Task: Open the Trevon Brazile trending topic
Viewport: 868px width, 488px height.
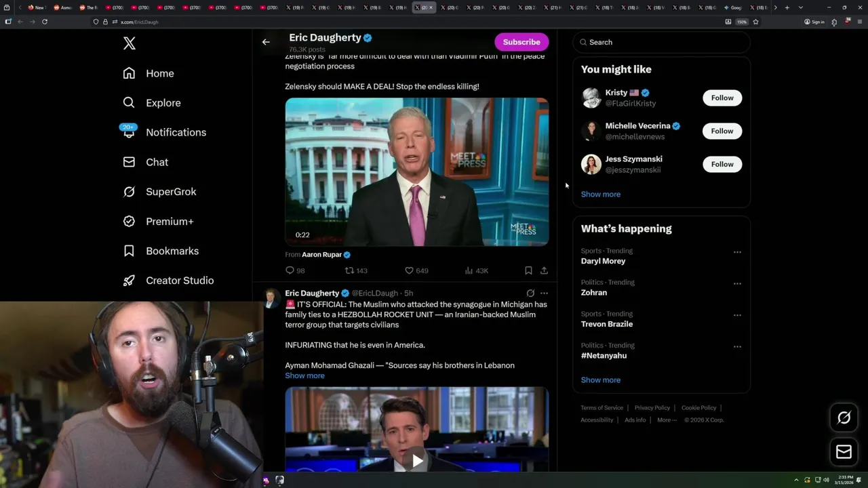Action: pyautogui.click(x=606, y=324)
